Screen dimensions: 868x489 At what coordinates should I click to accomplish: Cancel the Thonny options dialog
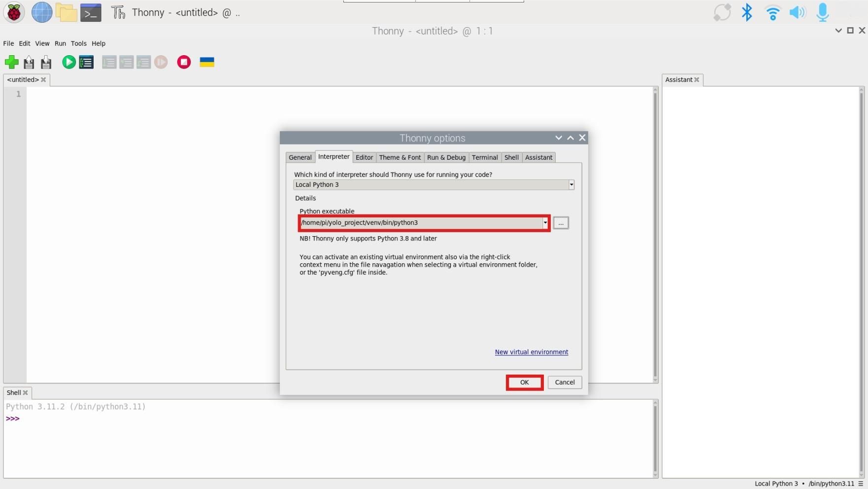click(565, 383)
